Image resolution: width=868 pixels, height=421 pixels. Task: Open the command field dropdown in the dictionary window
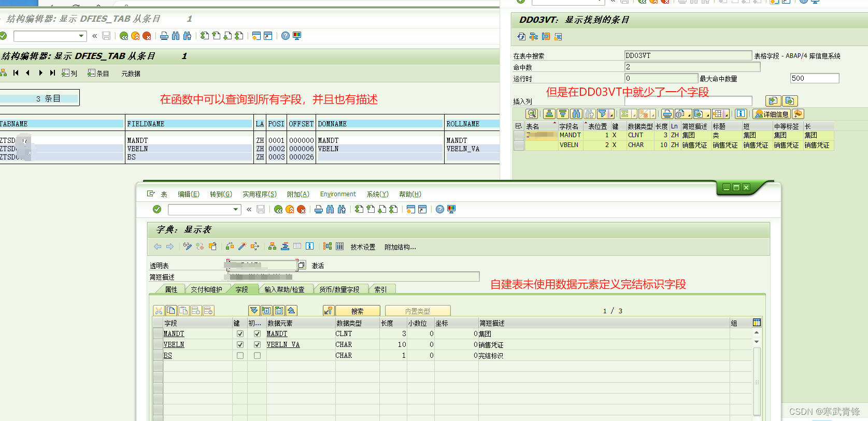236,209
